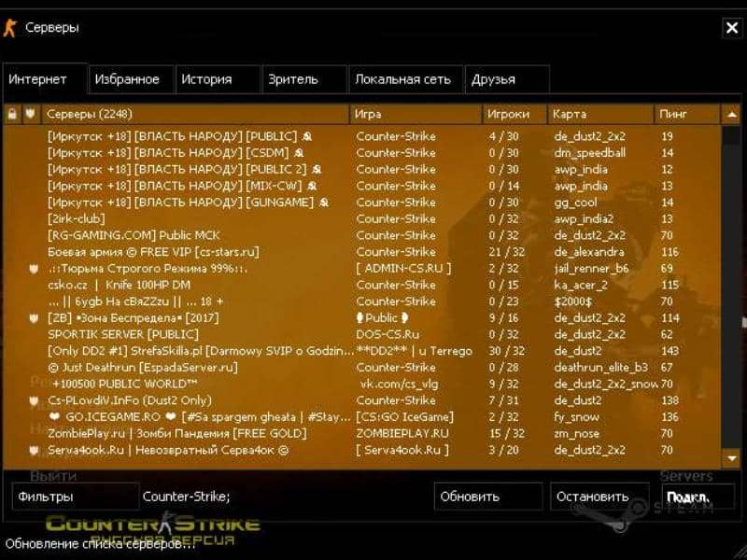Select 6ygb Ha cBaZZzu 18+ server
Image resolution: width=747 pixels, height=560 pixels.
point(362,301)
